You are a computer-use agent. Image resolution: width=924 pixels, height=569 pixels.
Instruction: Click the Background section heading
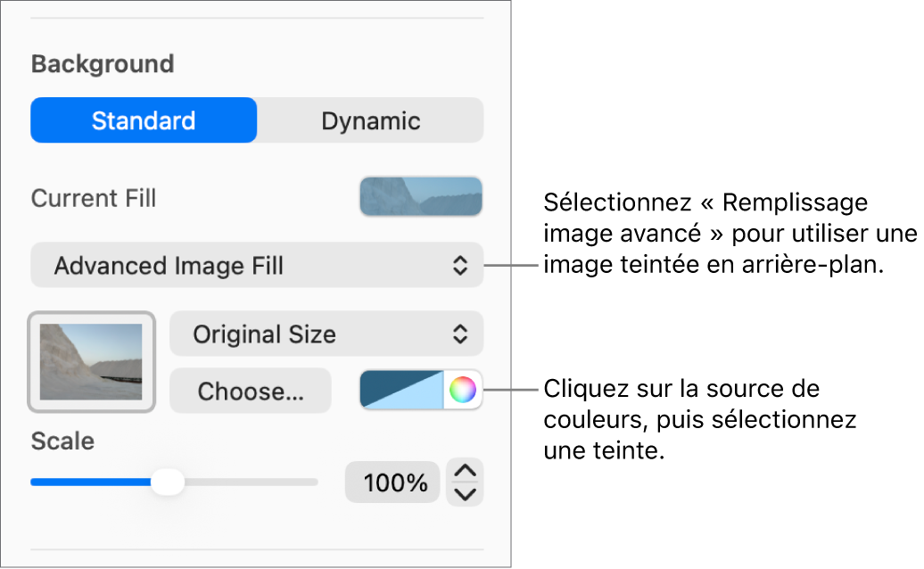click(101, 63)
